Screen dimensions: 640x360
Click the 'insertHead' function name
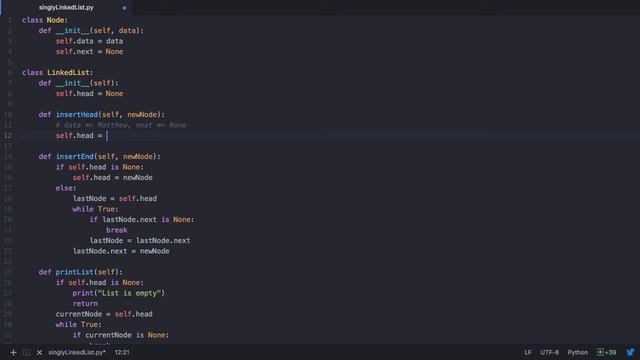click(77, 115)
